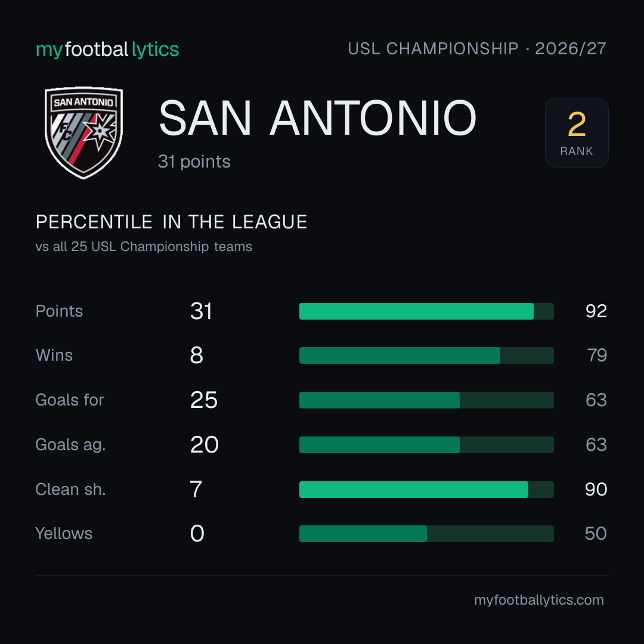Select the Wins stat label
Screen dimensions: 644x644
click(x=54, y=355)
